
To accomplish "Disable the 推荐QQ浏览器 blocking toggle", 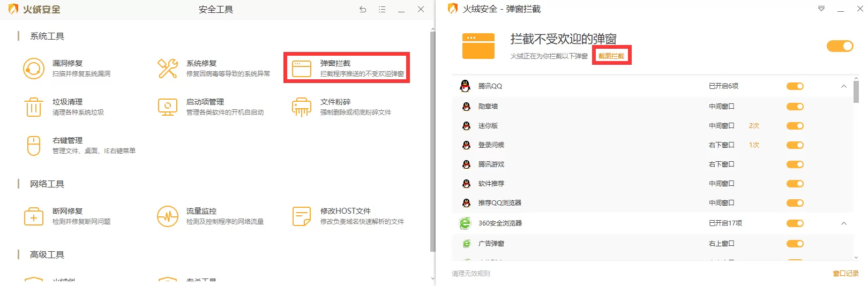I will pyautogui.click(x=795, y=203).
